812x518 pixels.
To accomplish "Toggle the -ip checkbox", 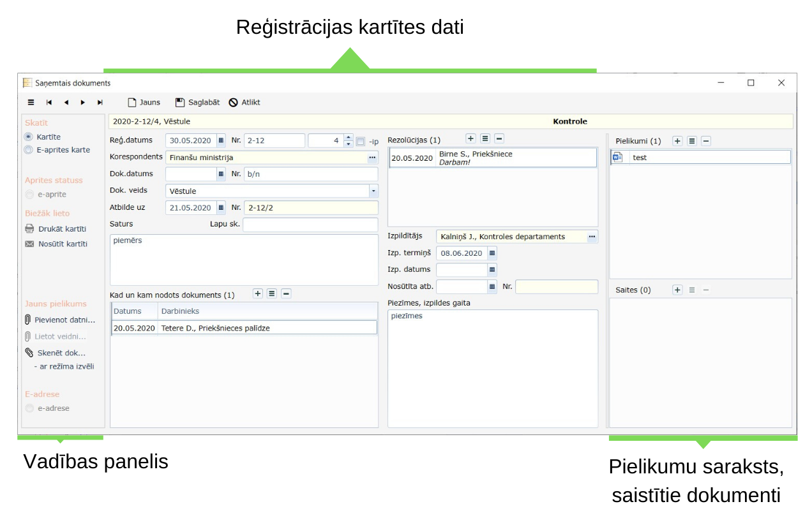I will tap(360, 141).
